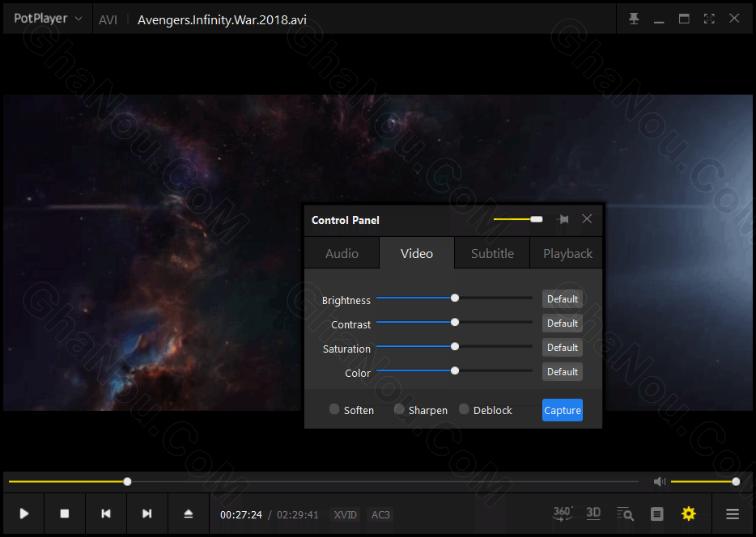
Task: Open the PotPlayer main menu dropdown
Action: 47,19
